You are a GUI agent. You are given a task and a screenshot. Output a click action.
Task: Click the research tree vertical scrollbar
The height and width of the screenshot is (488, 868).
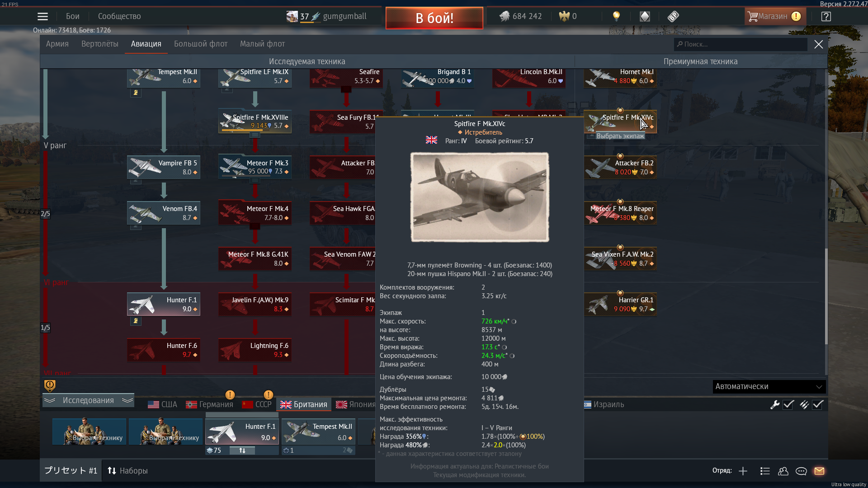click(x=826, y=296)
